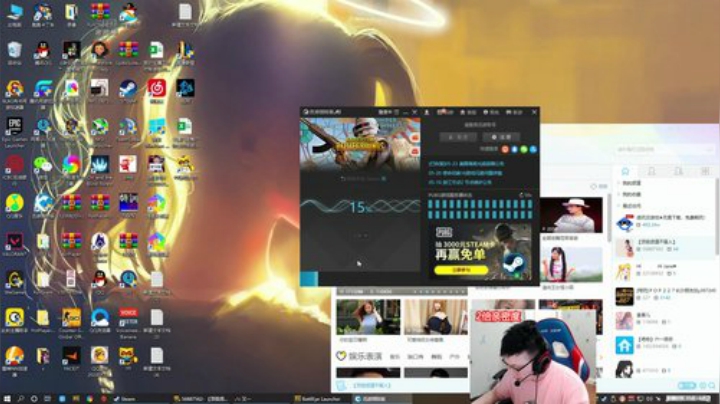Select the channel row with the black and gold avatar
This screenshot has height=404, width=720.
tap(664, 296)
